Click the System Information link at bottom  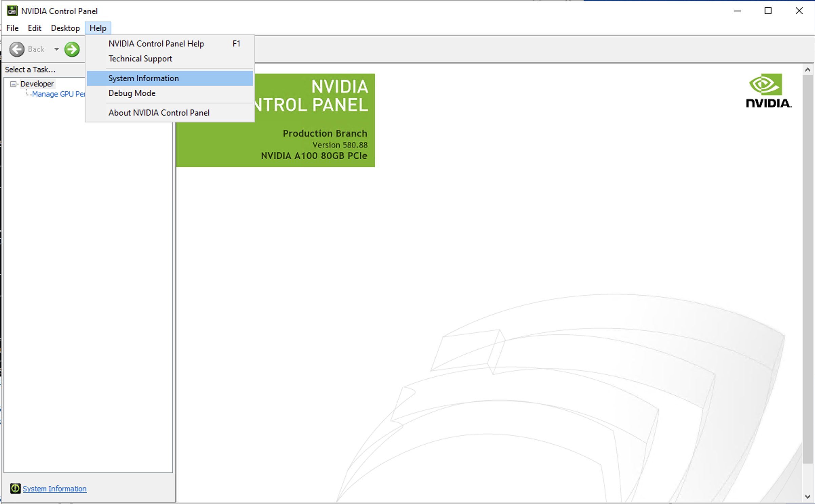coord(55,489)
